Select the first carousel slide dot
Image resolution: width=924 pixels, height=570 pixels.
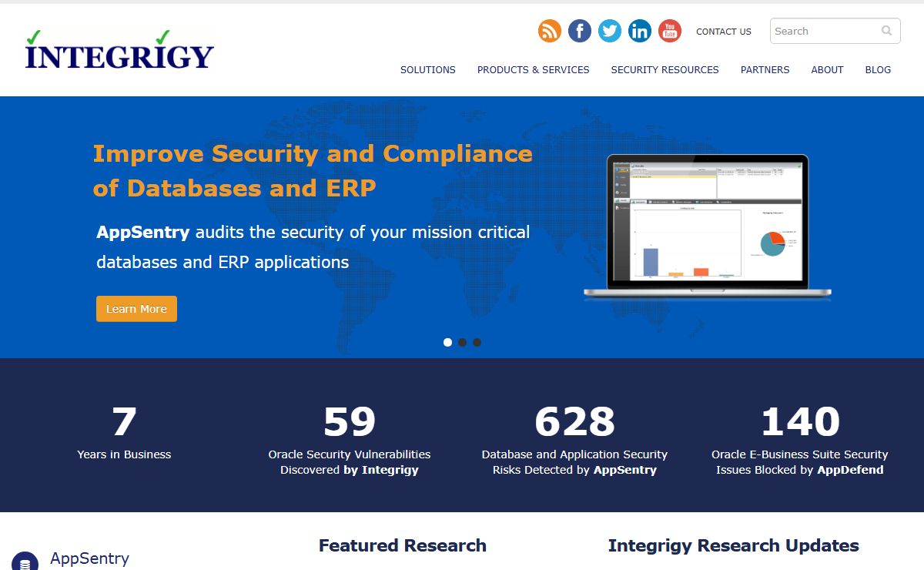point(447,342)
